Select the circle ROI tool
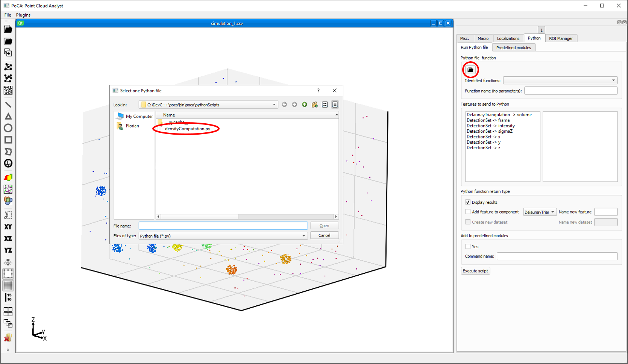This screenshot has width=628, height=364. (x=8, y=128)
